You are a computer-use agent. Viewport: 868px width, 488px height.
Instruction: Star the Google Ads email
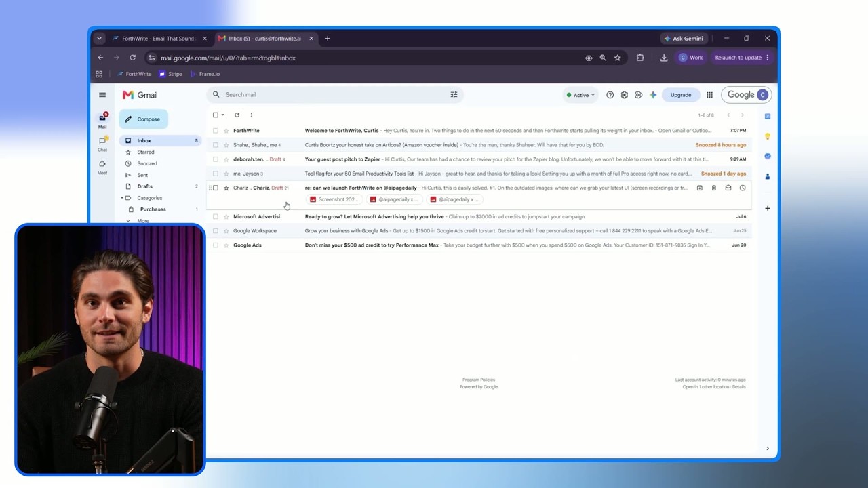tap(226, 245)
